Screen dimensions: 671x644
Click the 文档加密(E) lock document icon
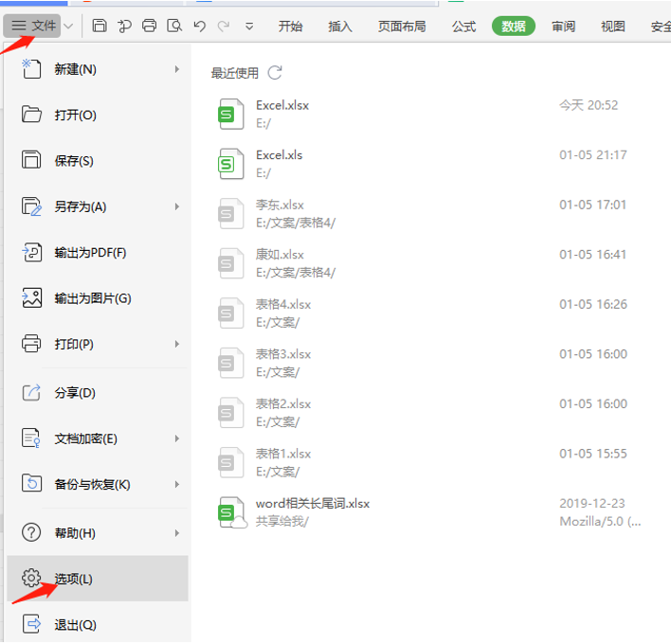tap(31, 438)
